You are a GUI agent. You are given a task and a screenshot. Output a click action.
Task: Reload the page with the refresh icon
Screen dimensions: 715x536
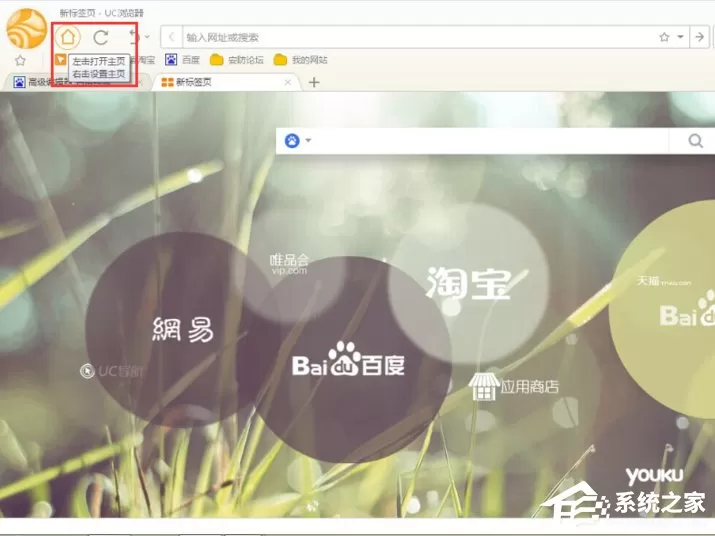click(x=101, y=37)
